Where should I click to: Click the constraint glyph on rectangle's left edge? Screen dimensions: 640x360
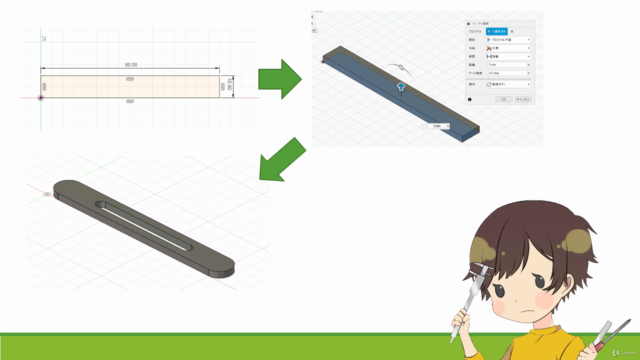click(x=44, y=87)
